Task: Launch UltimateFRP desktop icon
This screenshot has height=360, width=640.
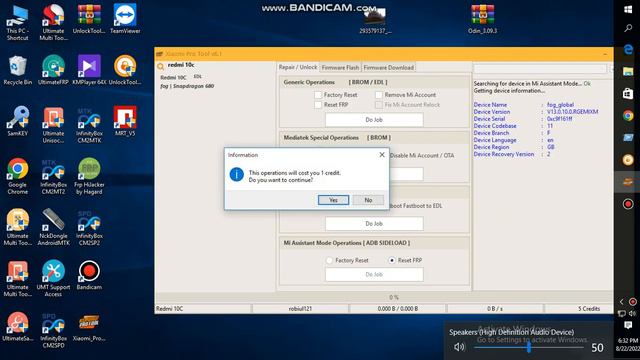Action: (53, 70)
